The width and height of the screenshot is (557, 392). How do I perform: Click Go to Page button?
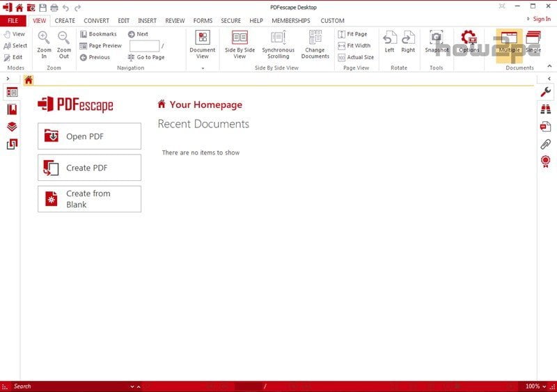point(146,57)
